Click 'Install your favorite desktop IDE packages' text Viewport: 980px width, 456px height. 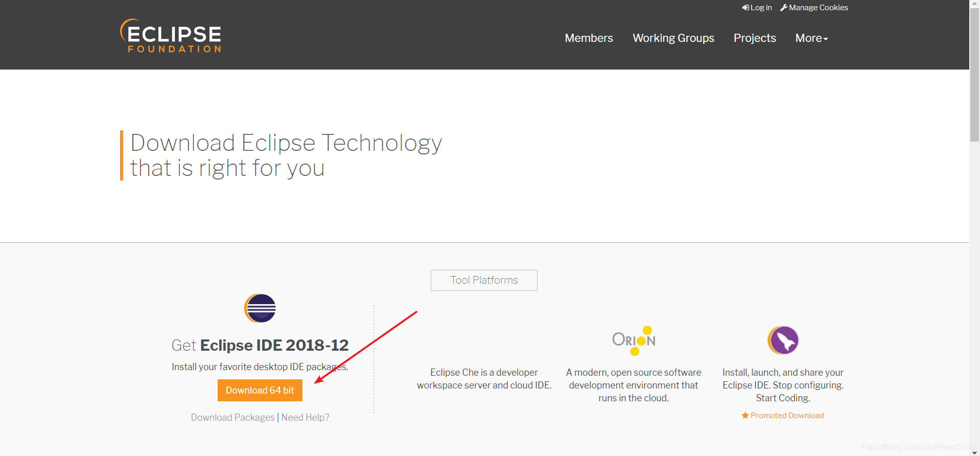(260, 367)
